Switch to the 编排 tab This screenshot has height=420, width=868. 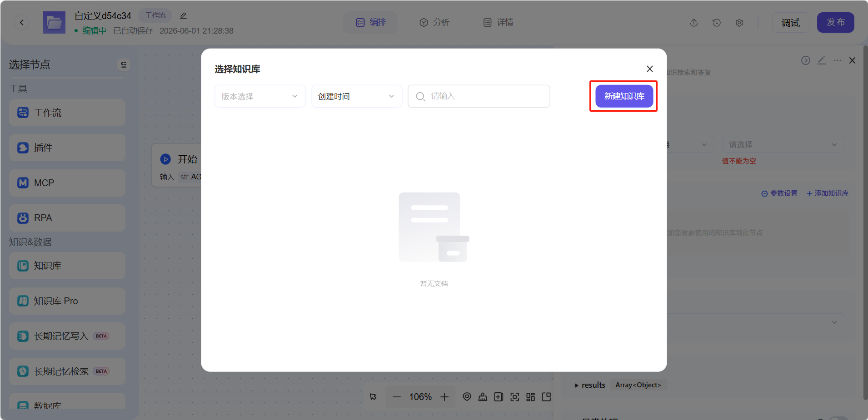[x=370, y=22]
